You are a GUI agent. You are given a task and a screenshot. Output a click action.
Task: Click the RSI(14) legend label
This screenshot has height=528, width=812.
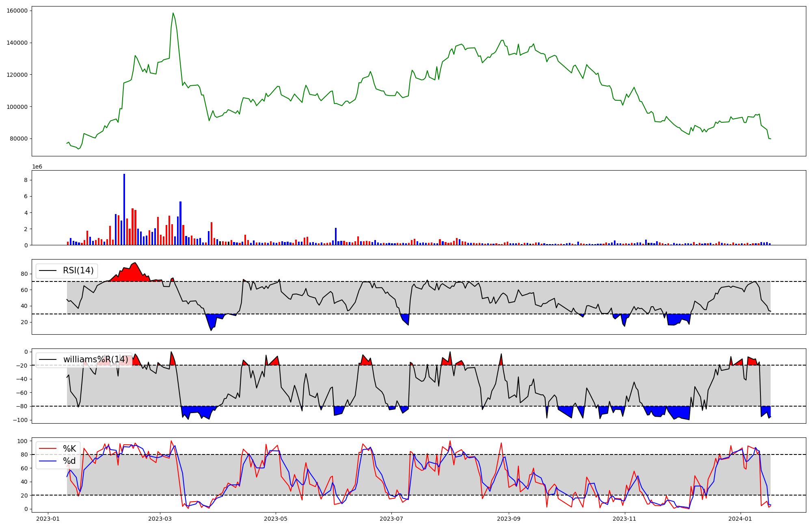pyautogui.click(x=78, y=270)
